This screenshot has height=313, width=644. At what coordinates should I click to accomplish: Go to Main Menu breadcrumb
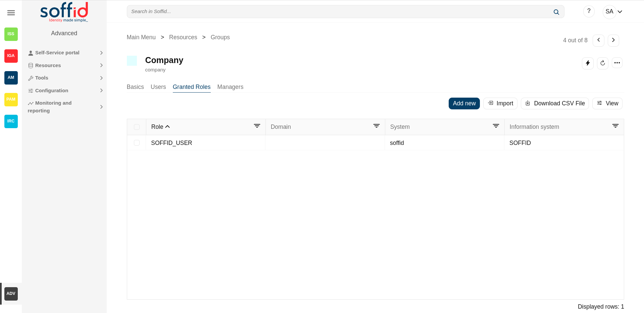[x=141, y=37]
